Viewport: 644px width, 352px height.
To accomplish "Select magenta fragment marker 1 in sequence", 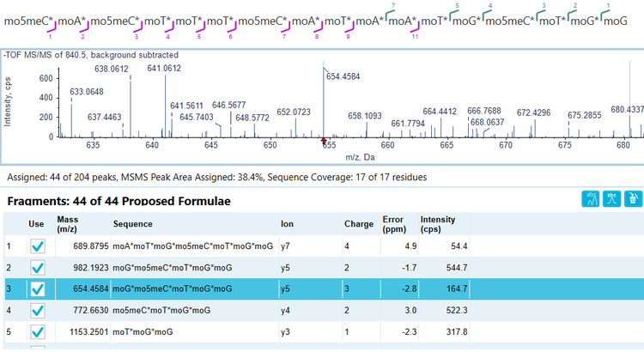I will coord(50,33).
